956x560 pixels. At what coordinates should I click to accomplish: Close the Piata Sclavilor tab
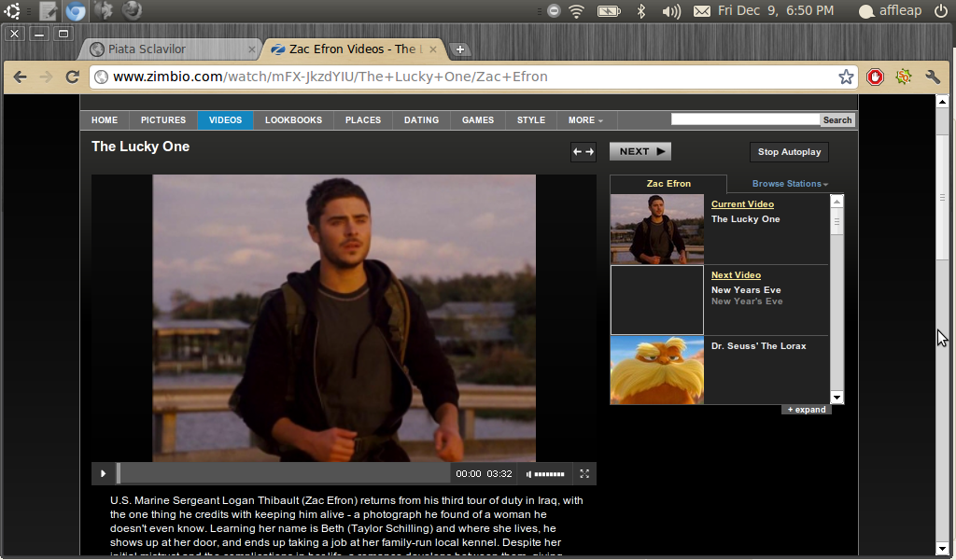[252, 49]
